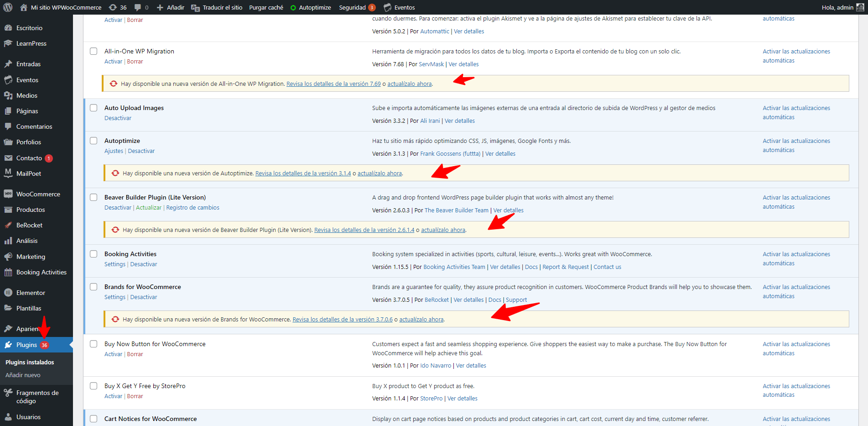Click Registro de cambios for Beaver Builder
Image resolution: width=868 pixels, height=426 pixels.
(192, 207)
